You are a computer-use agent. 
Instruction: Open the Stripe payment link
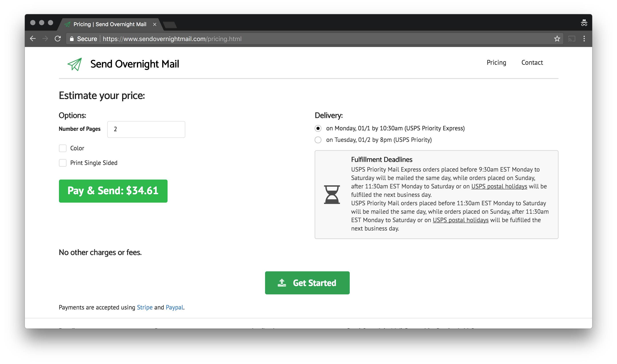coord(145,307)
